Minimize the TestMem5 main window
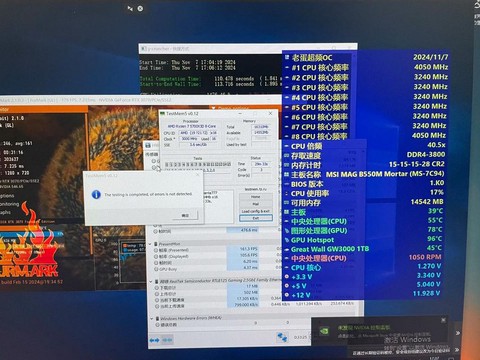This screenshot has height=360, width=480. click(x=240, y=113)
